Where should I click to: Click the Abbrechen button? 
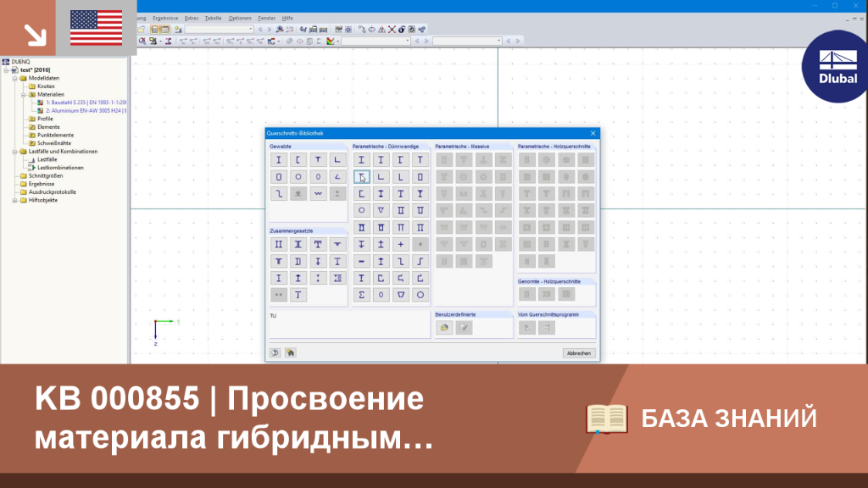pyautogui.click(x=578, y=353)
